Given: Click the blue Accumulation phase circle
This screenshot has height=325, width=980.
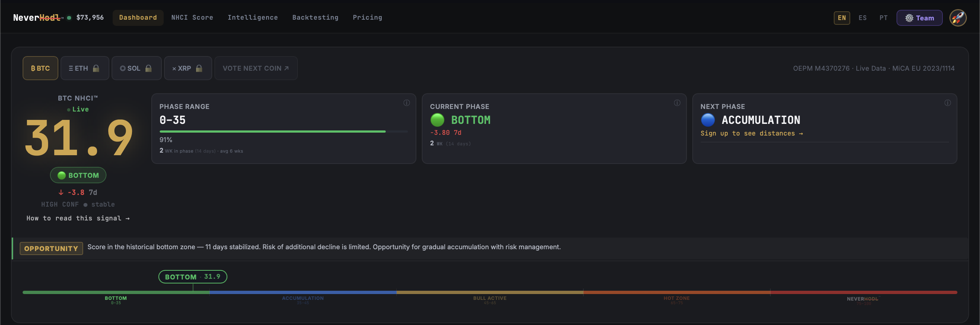Looking at the screenshot, I should 708,120.
